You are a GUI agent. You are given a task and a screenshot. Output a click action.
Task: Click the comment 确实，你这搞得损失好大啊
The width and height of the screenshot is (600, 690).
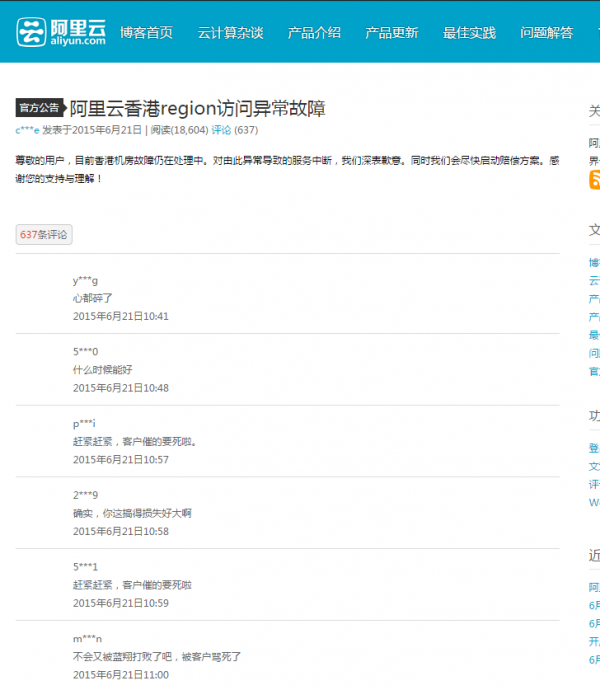(132, 514)
